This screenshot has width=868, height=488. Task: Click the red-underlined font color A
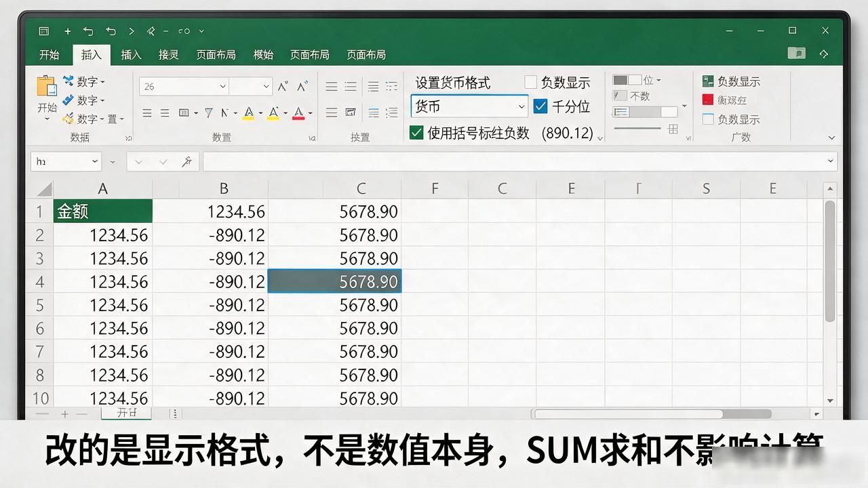pyautogui.click(x=298, y=113)
